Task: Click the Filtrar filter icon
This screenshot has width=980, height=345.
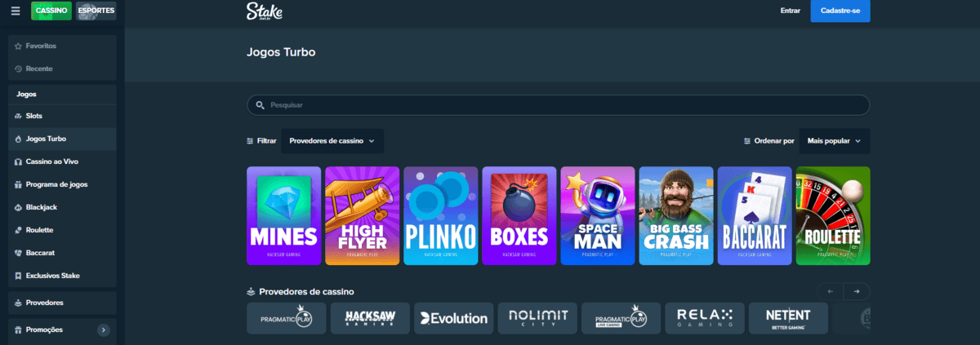Action: [251, 141]
